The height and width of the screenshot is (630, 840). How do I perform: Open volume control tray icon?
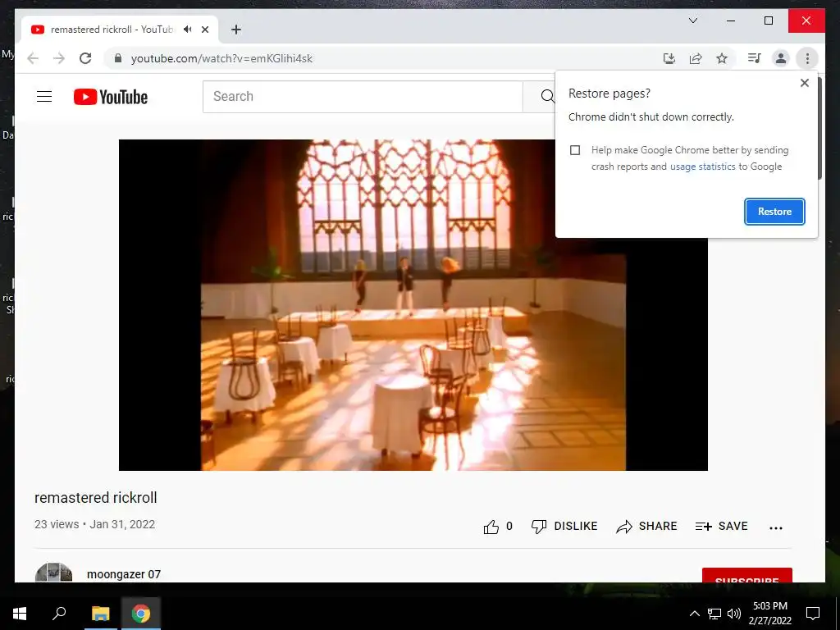(734, 614)
